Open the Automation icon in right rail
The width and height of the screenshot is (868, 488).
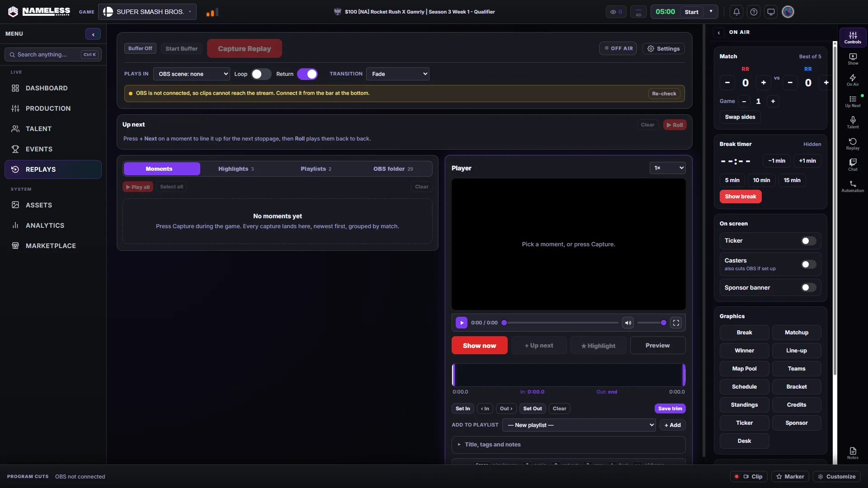tap(853, 186)
